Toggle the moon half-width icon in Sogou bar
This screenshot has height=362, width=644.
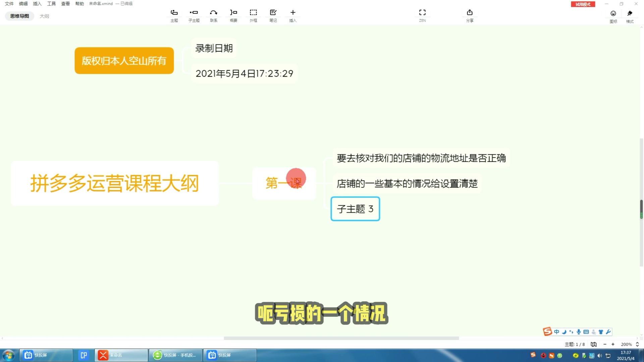(564, 332)
